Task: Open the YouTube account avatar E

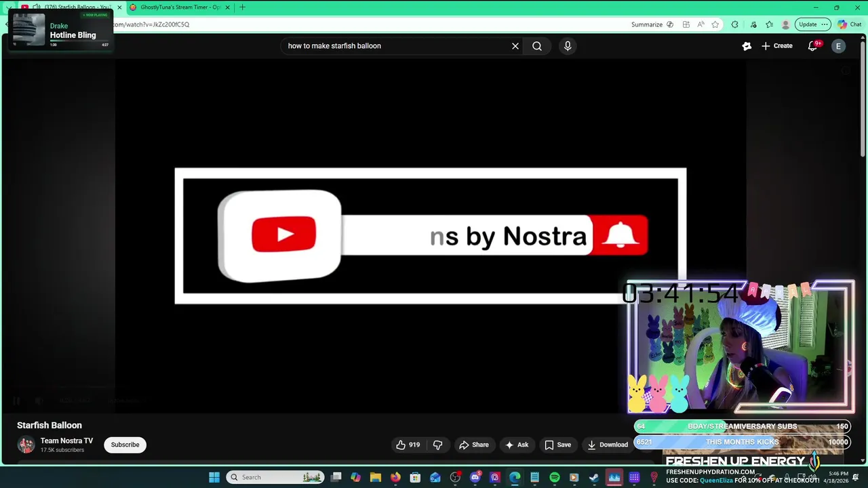Action: (x=838, y=46)
